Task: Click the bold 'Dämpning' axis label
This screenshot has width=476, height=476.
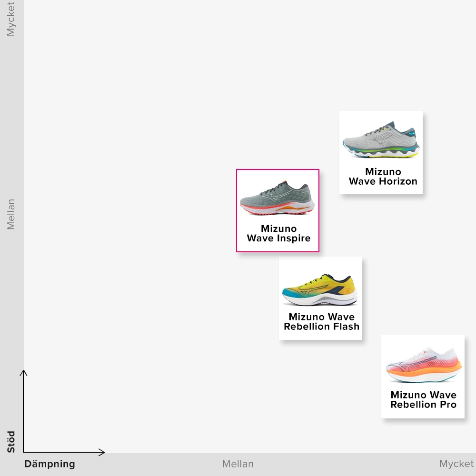Action: 50,464
